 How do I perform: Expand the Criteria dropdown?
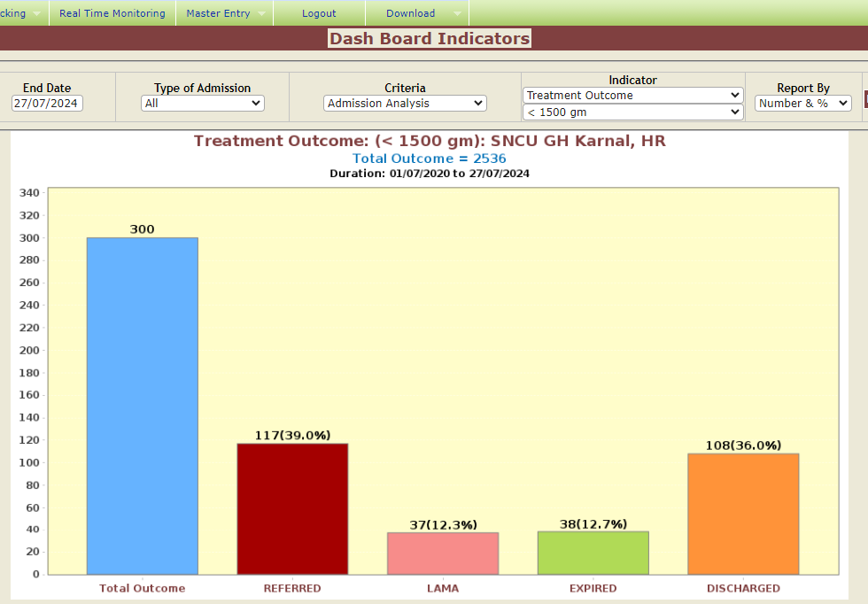coord(405,104)
